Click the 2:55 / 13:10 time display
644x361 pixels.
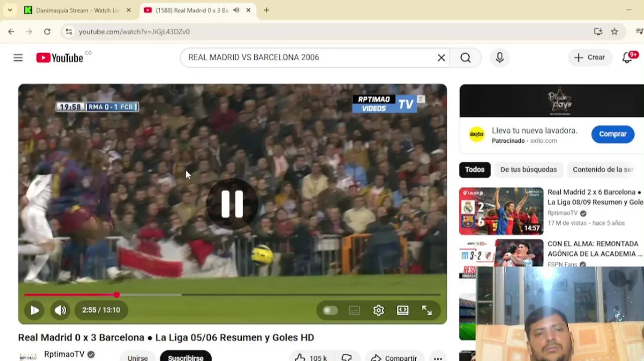[101, 310]
